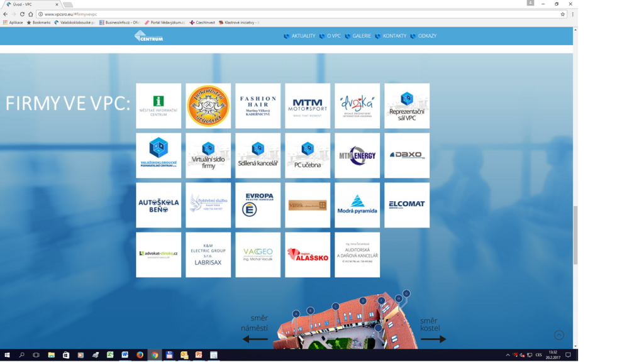The width and height of the screenshot is (644, 362).
Task: Open the BusinessInfo.cz bookmark
Action: (x=119, y=23)
